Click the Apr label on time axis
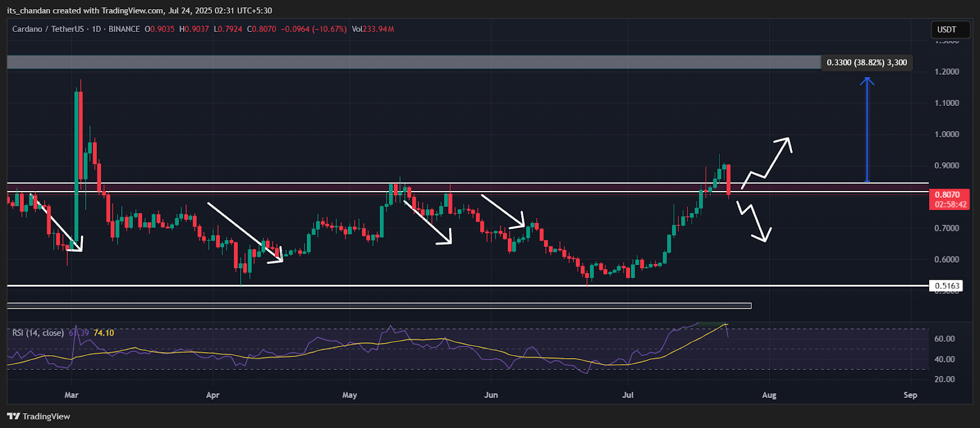 click(213, 395)
